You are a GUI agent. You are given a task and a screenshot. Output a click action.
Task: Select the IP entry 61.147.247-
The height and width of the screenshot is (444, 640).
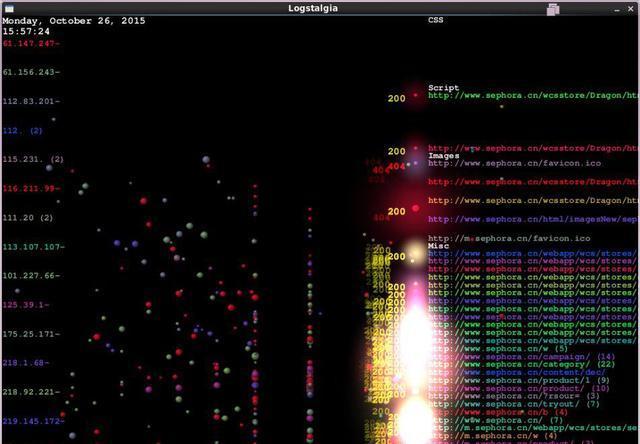31,43
